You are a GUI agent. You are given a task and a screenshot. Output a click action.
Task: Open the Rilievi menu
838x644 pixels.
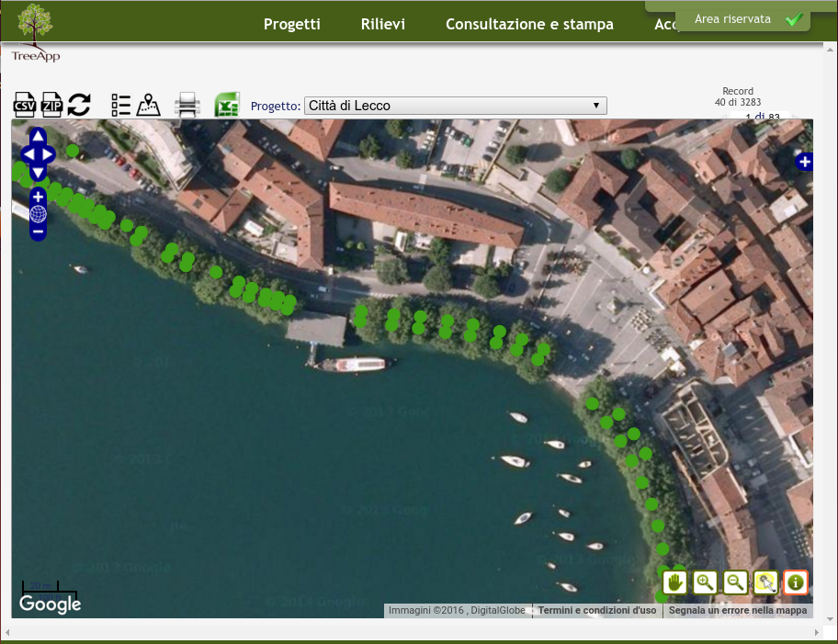click(x=382, y=24)
